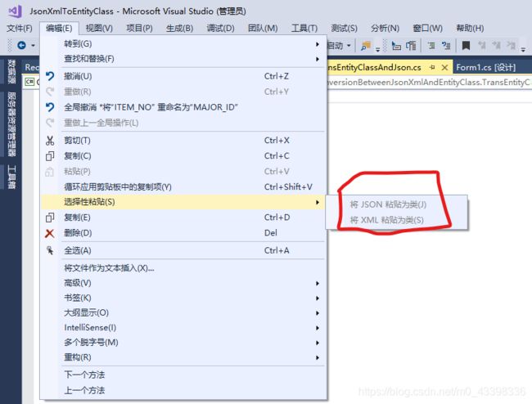Image resolution: width=532 pixels, height=404 pixels.
Task: Expand the 多个脱字号(M) submenu
Action: coord(318,343)
